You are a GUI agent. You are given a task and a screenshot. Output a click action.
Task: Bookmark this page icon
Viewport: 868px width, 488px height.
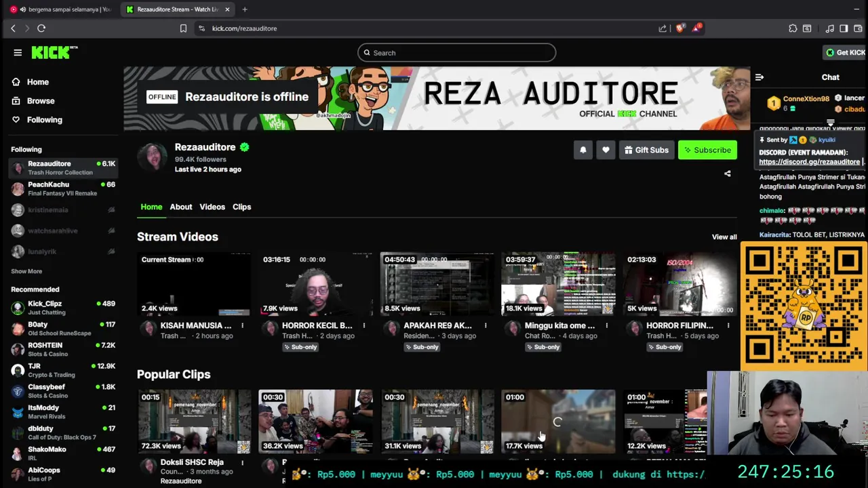183,28
